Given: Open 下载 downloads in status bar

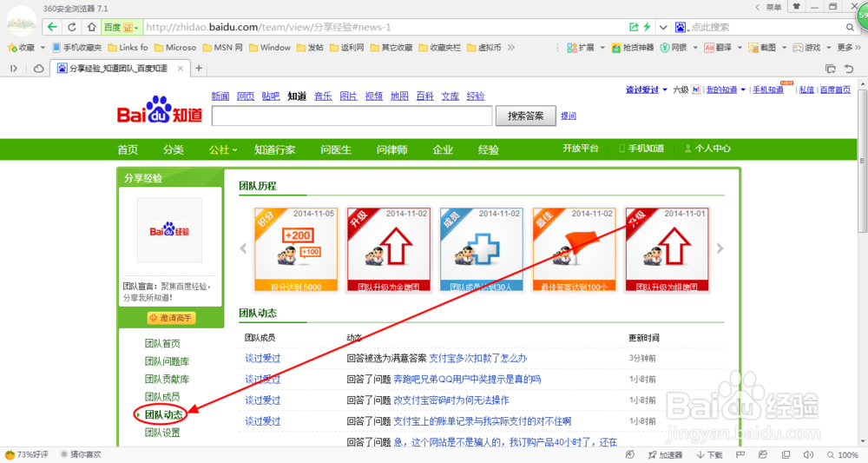Looking at the screenshot, I should (x=710, y=454).
